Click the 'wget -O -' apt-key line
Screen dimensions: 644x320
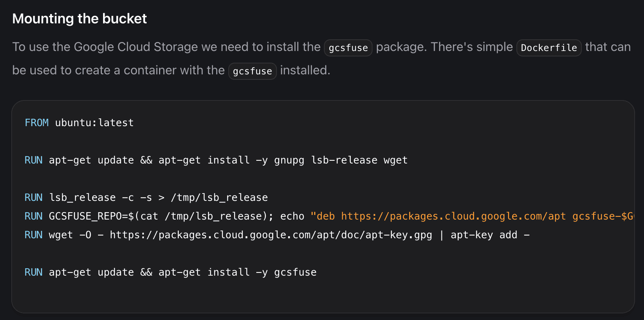(277, 235)
